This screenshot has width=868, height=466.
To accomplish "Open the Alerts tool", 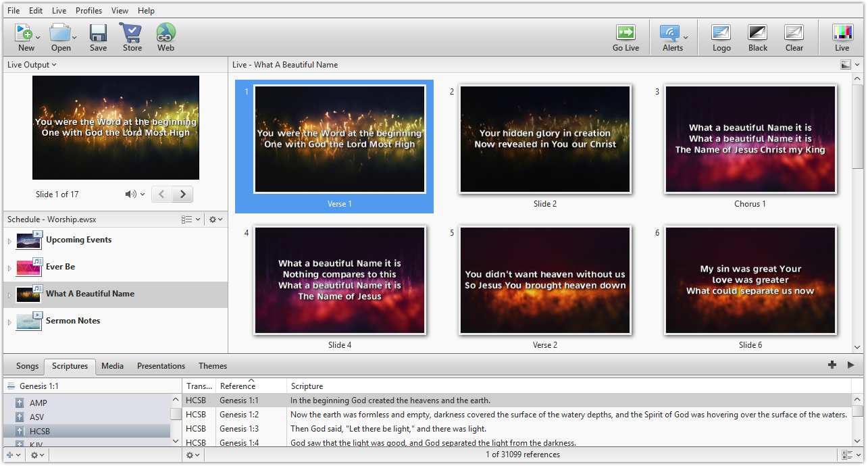I will pos(671,32).
